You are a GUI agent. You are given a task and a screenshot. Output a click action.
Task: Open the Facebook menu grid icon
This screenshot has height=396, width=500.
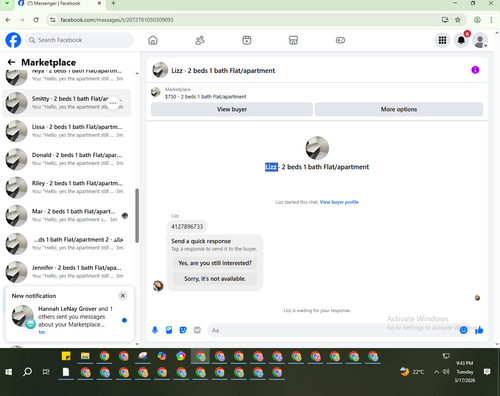(x=442, y=40)
